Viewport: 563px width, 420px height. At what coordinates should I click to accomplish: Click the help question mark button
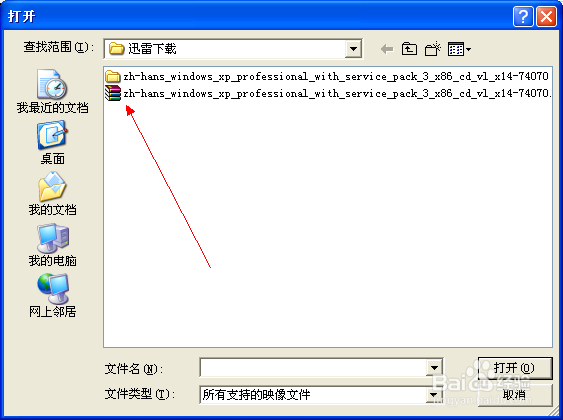pyautogui.click(x=523, y=17)
